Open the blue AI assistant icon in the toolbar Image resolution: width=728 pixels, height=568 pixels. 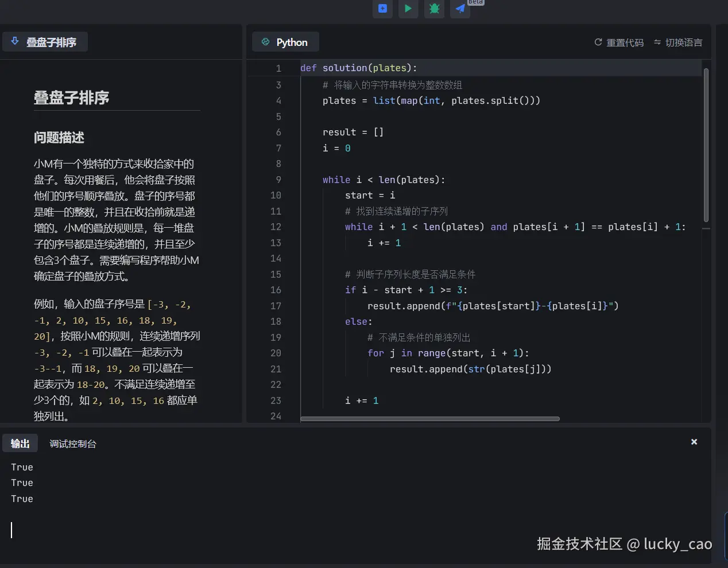coord(382,9)
